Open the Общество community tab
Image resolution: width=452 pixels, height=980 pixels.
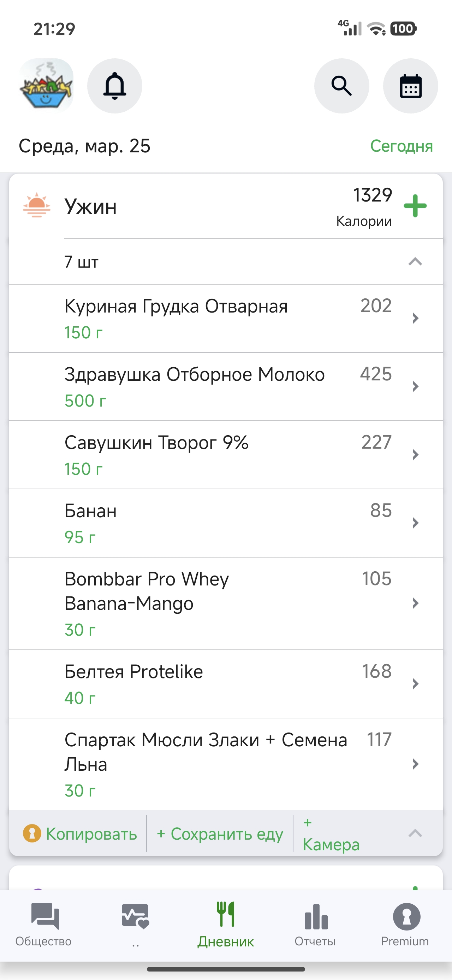[43, 924]
